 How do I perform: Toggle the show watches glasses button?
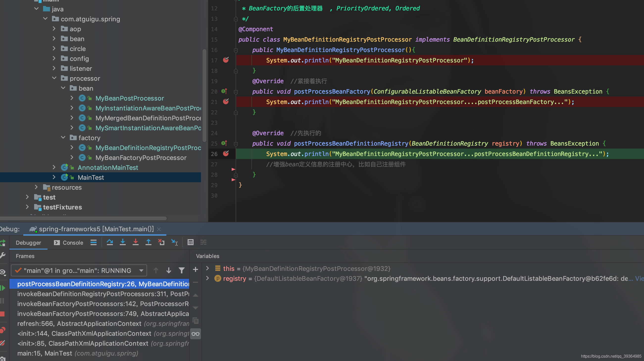[196, 334]
